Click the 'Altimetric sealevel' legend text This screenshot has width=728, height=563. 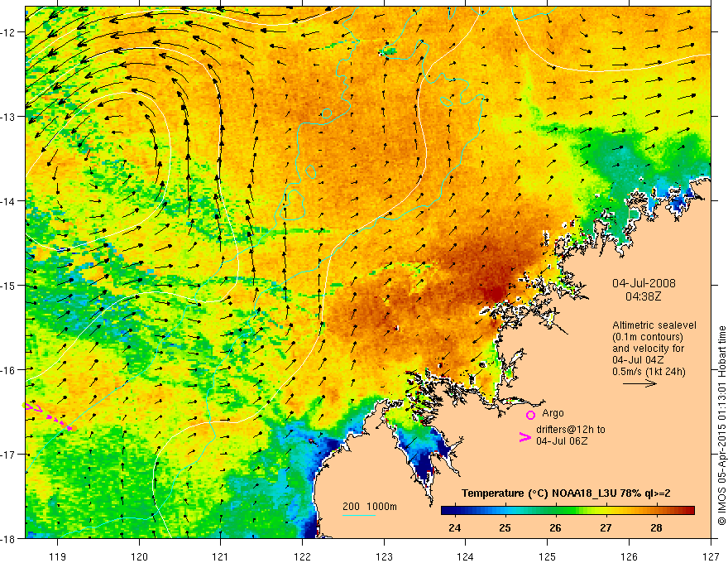tap(654, 325)
